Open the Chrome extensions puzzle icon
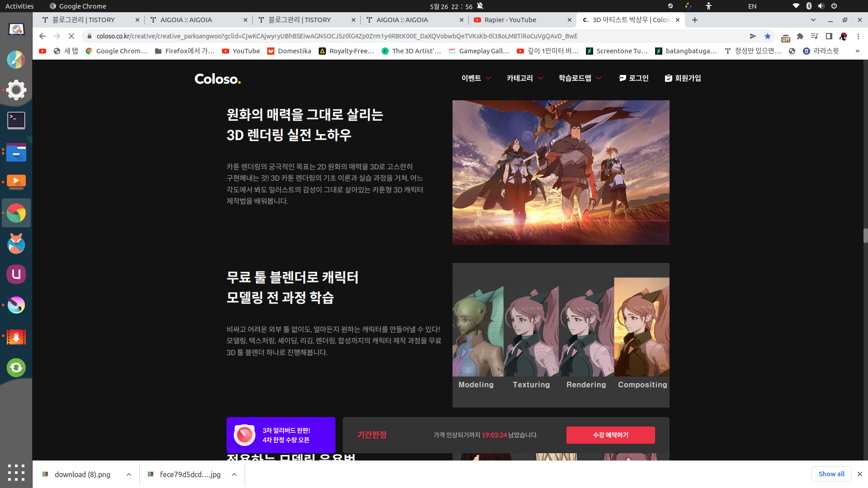The width and height of the screenshot is (868, 488). pos(800,36)
